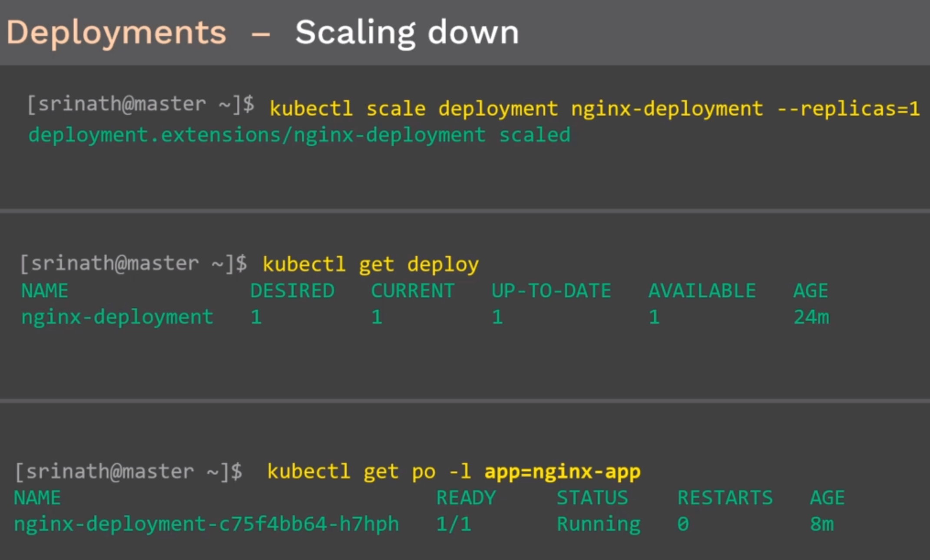Image resolution: width=930 pixels, height=560 pixels.
Task: Click the 'kubectl scale deployment nginx-deployment --replicas=1' command
Action: click(594, 109)
